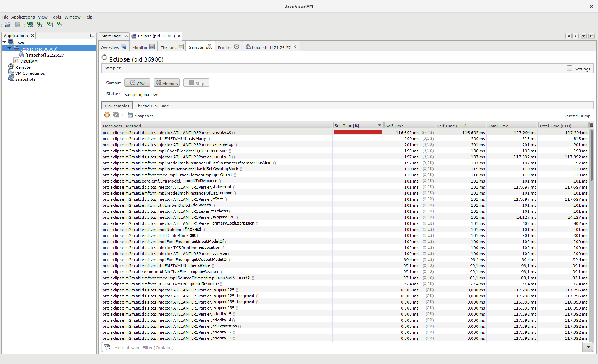Image resolution: width=598 pixels, height=364 pixels.
Task: Close the Applications panel tab
Action: coord(32,36)
